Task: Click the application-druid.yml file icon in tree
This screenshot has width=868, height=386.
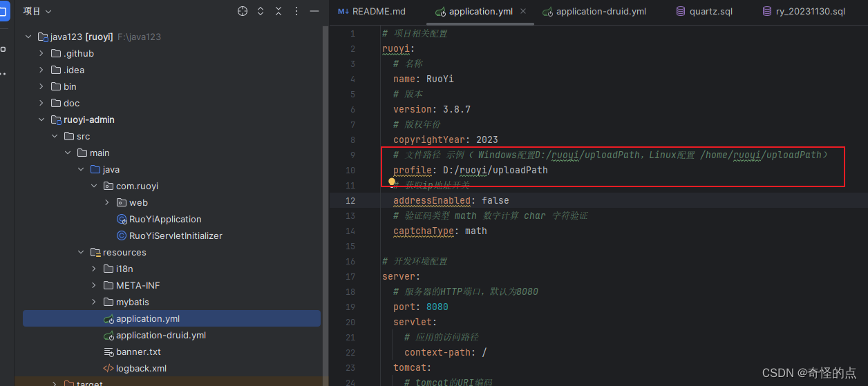Action: (108, 335)
